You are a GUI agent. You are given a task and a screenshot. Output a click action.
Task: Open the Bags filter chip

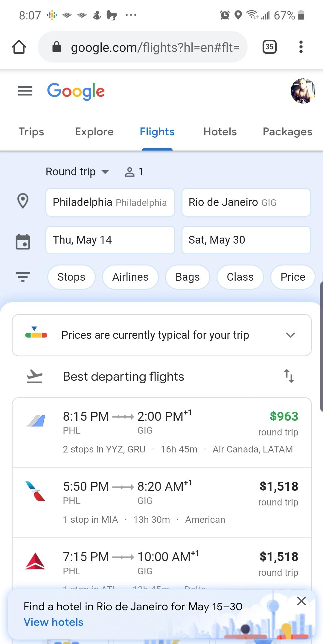click(188, 277)
